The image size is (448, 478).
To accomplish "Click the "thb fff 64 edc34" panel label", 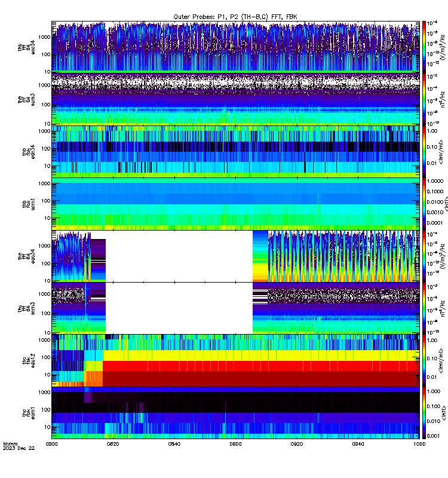I will (26, 47).
